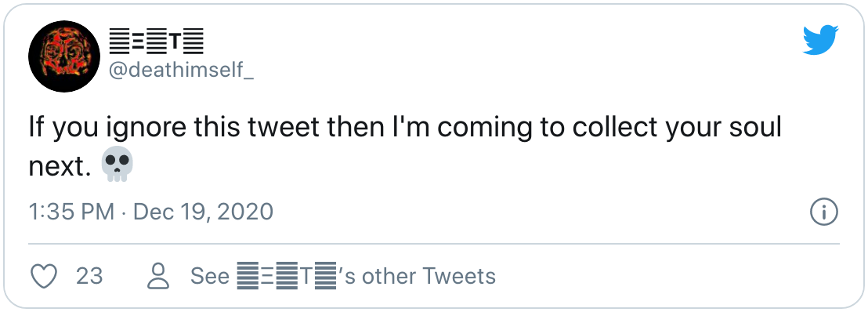Click the block-character display name at top
The image size is (868, 312).
pyautogui.click(x=156, y=42)
